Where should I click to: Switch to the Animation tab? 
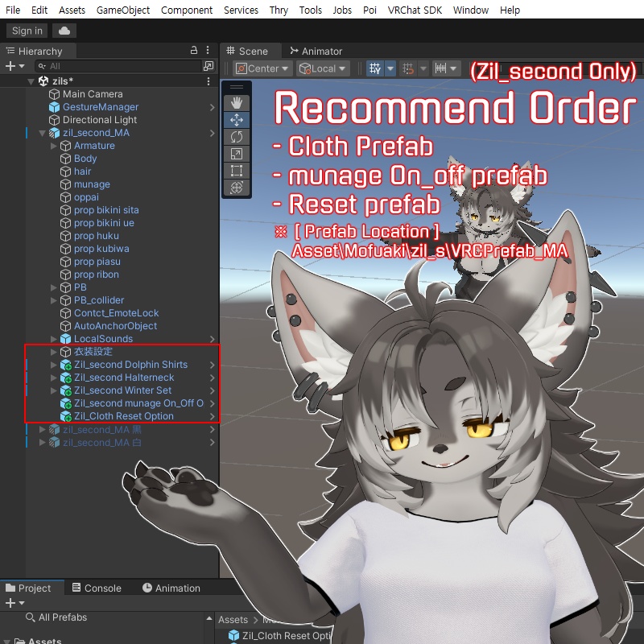tap(171, 588)
